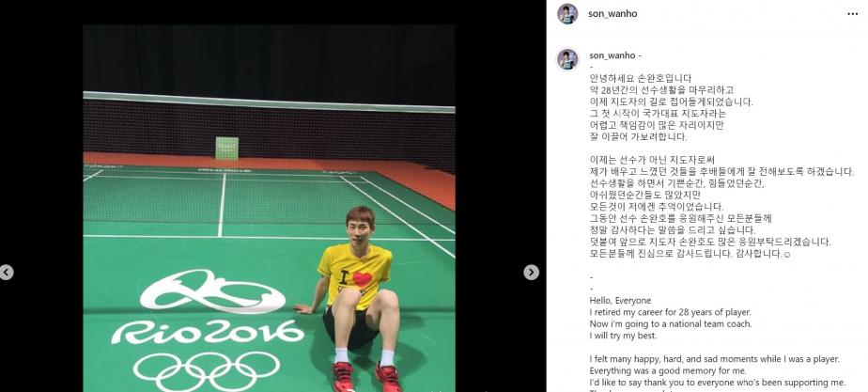This screenshot has width=868, height=392.
Task: Click the "I will try my best" line
Action: [623, 336]
